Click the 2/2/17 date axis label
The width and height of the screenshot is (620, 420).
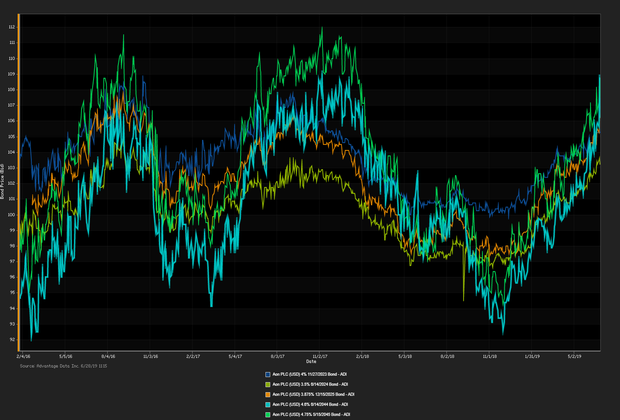tap(193, 356)
